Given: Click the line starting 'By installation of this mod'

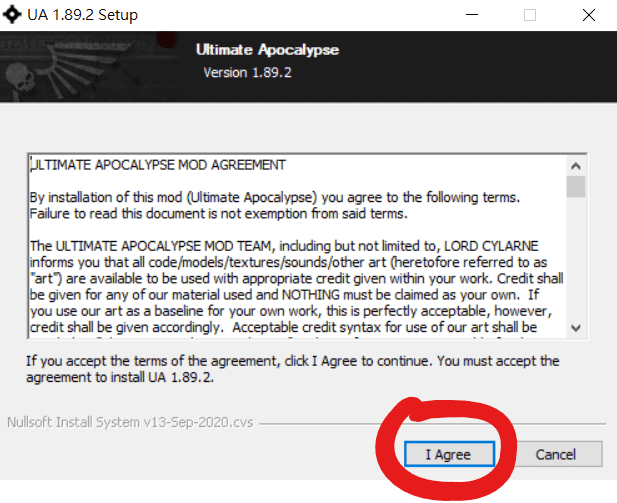Looking at the screenshot, I should click(x=275, y=197).
